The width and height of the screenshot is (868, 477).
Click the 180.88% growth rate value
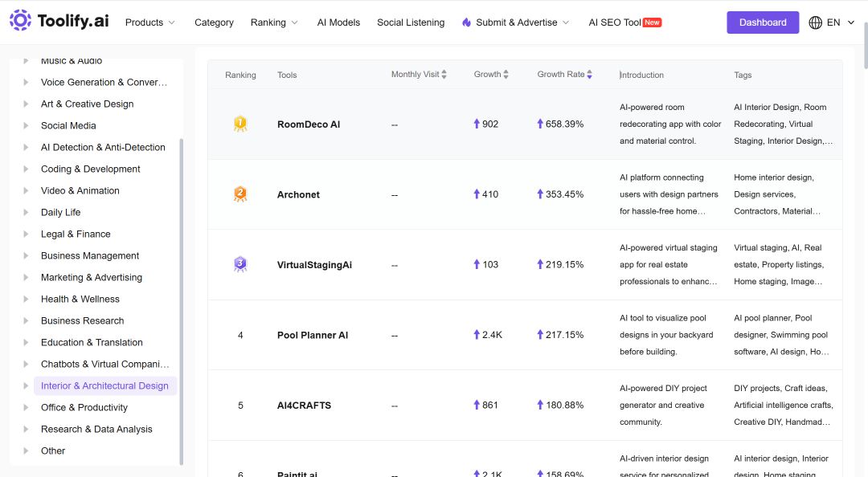pyautogui.click(x=565, y=405)
